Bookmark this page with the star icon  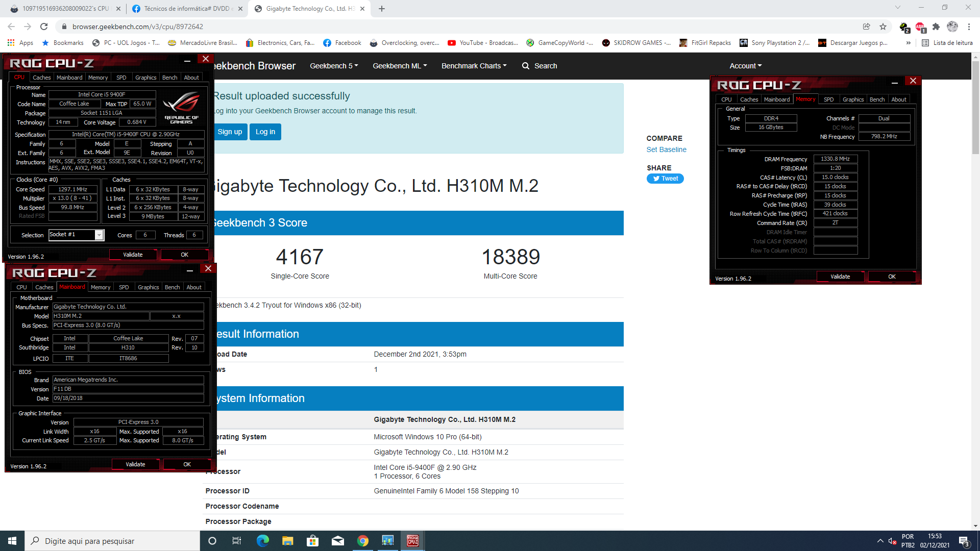click(x=883, y=27)
